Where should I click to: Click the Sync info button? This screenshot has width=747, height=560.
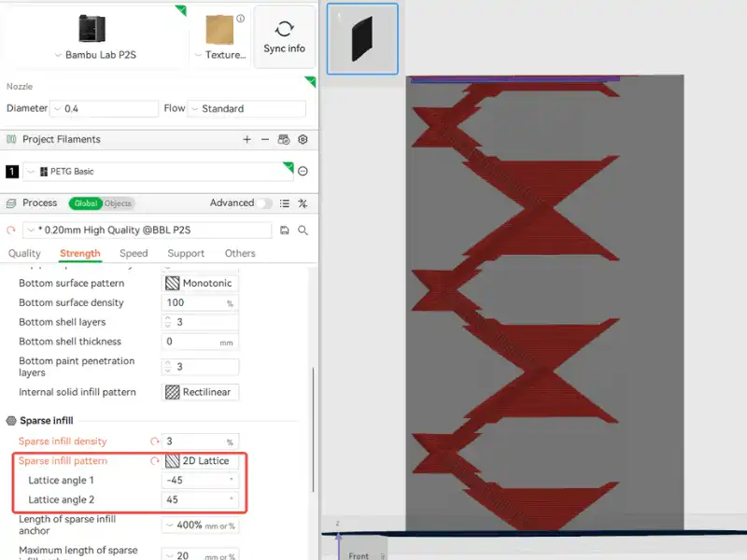[x=285, y=37]
